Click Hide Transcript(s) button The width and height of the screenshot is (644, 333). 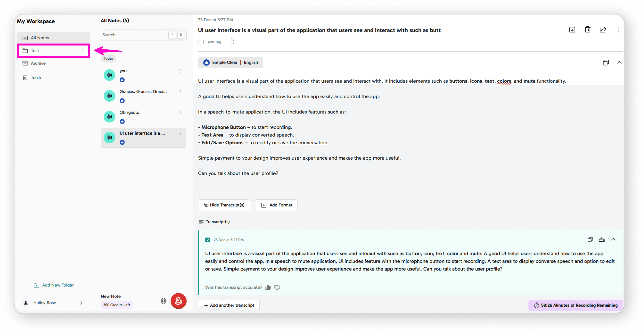(224, 205)
